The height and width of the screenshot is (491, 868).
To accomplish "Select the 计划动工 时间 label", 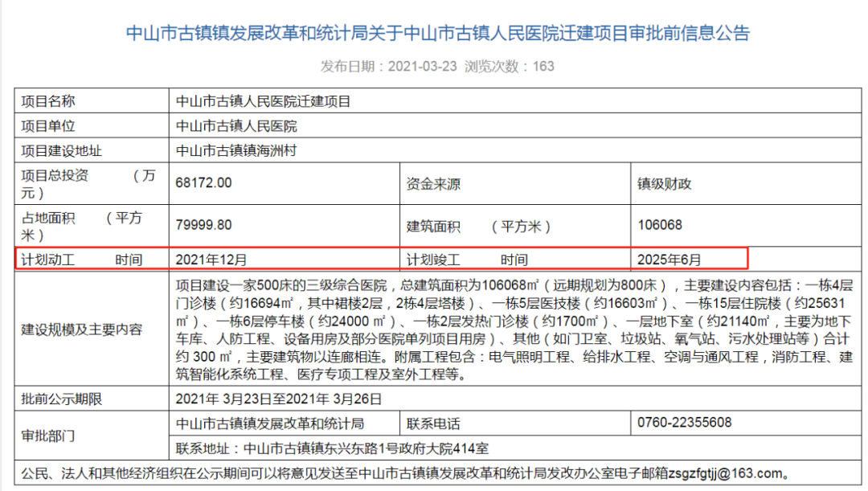I will (x=82, y=260).
